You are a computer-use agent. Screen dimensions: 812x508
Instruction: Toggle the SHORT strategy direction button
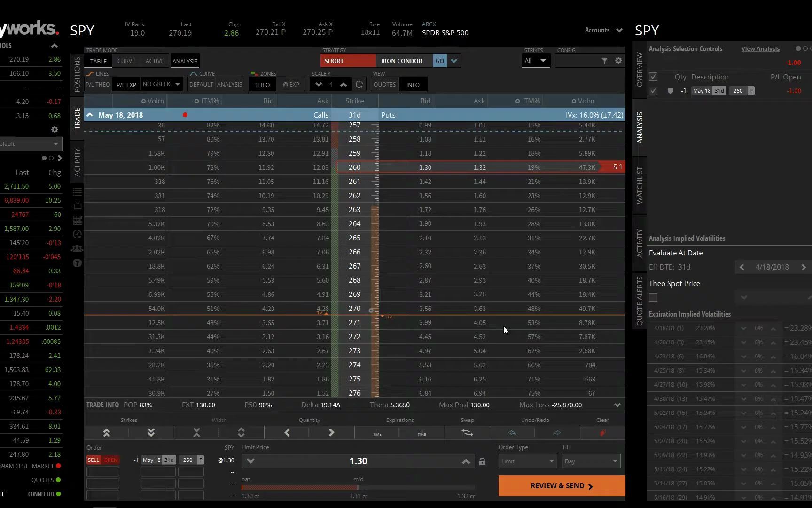[x=348, y=61]
